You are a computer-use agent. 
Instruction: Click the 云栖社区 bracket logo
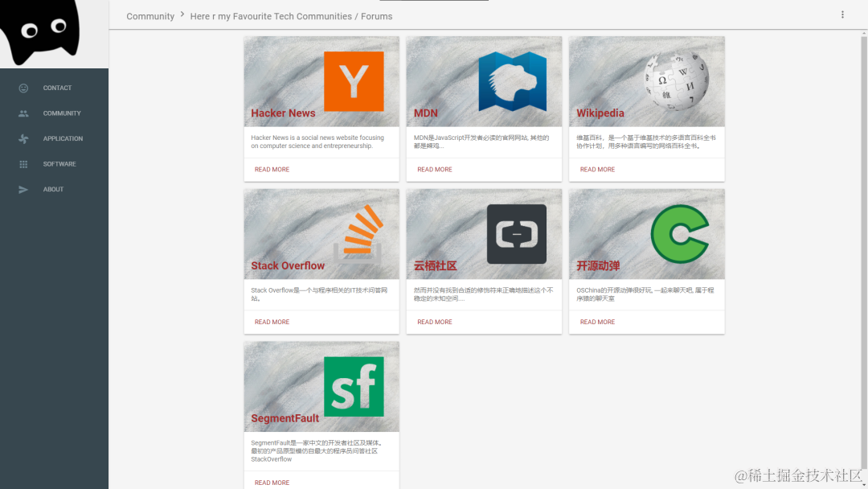click(517, 234)
